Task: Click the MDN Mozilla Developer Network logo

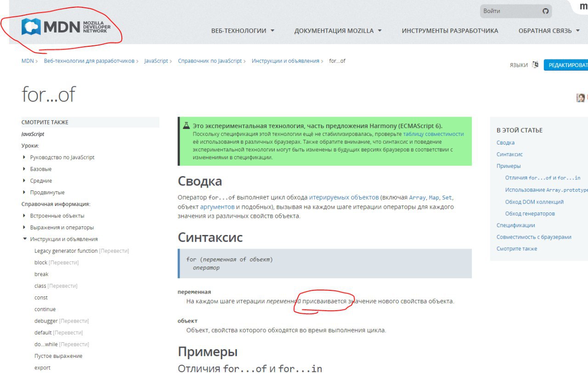Action: [64, 27]
